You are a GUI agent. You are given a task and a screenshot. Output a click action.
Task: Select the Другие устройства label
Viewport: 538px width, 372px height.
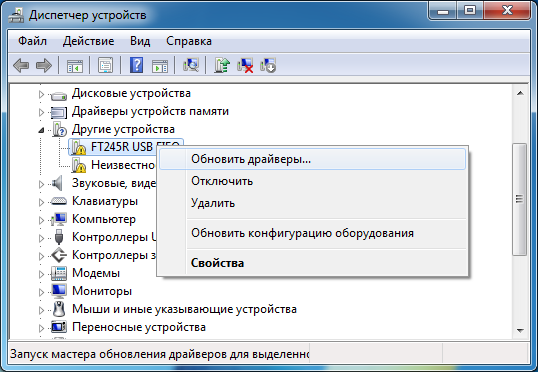123,129
